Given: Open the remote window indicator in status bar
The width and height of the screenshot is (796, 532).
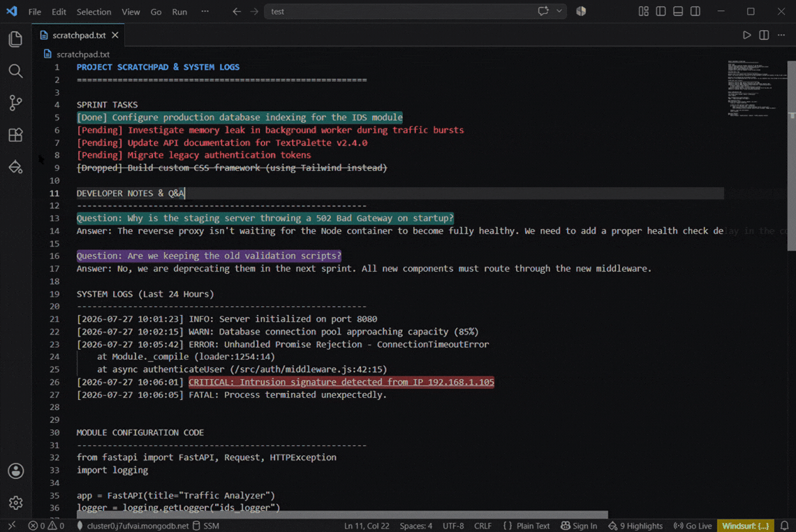Looking at the screenshot, I should (x=12, y=526).
